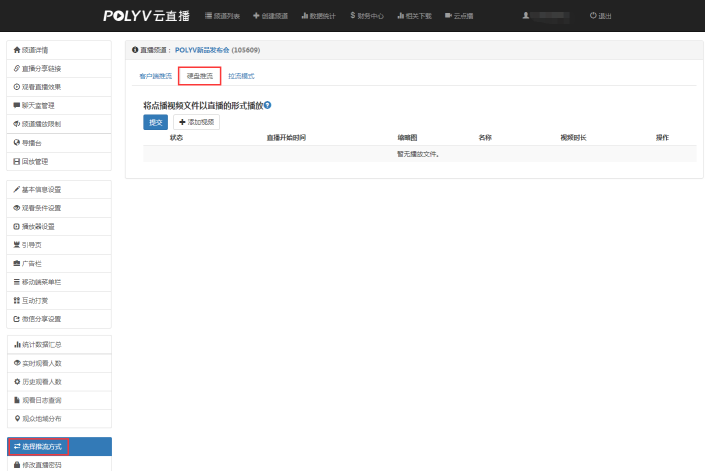Open 历史观看人数 gear item in sidebar
The width and height of the screenshot is (707, 471).
tap(58, 381)
